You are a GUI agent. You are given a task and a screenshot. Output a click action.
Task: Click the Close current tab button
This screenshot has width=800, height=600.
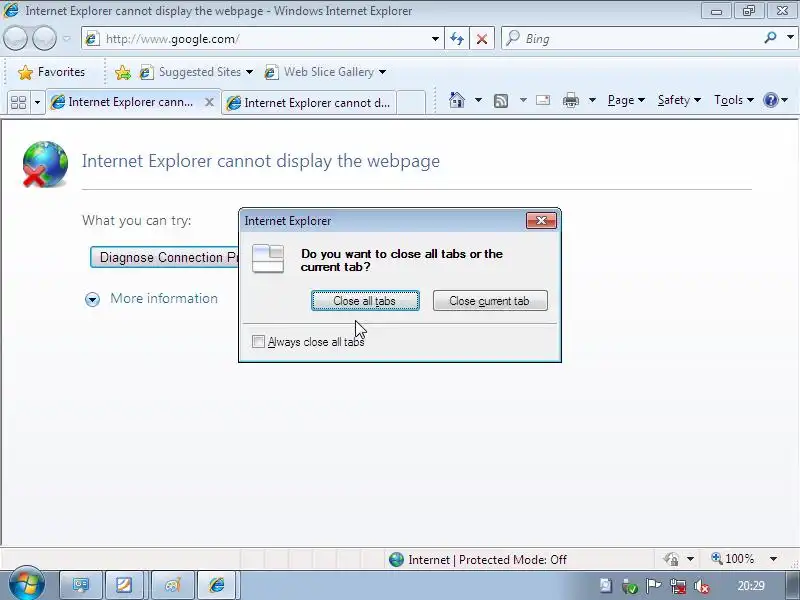[x=490, y=301]
